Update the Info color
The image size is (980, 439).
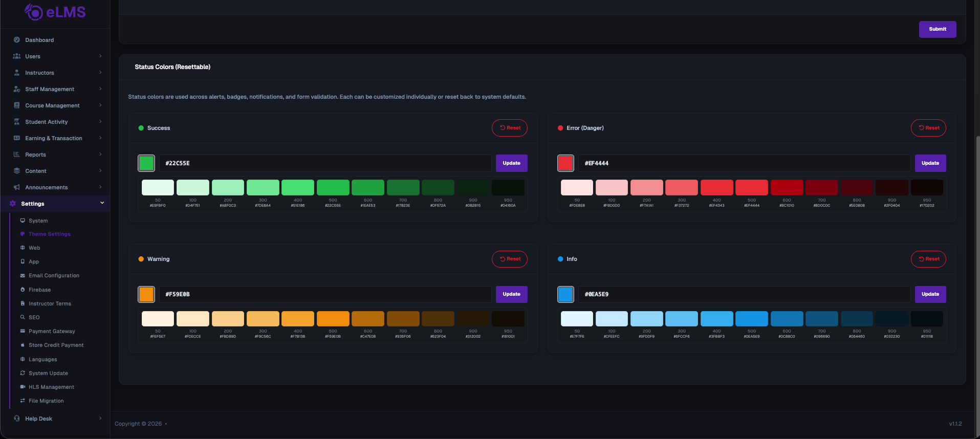pos(930,294)
